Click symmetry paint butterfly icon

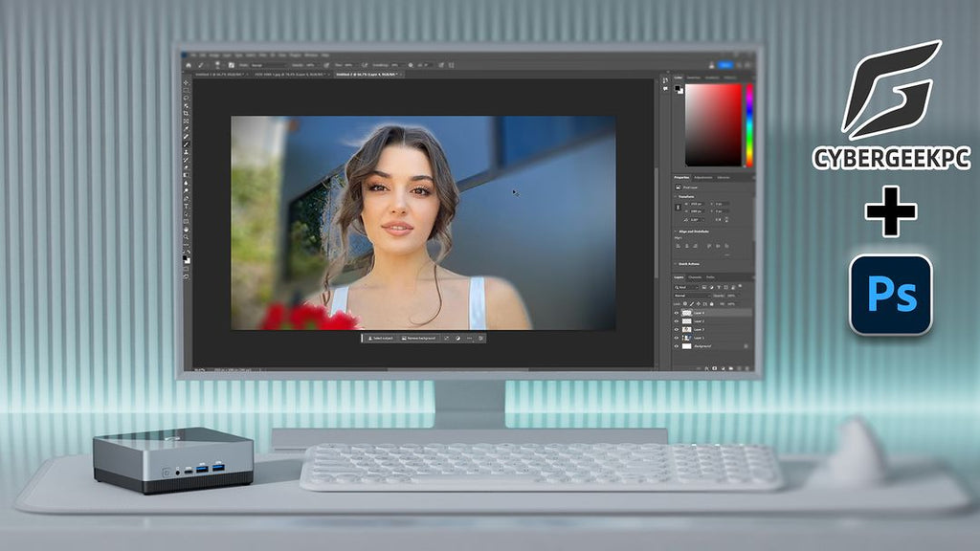pos(452,65)
